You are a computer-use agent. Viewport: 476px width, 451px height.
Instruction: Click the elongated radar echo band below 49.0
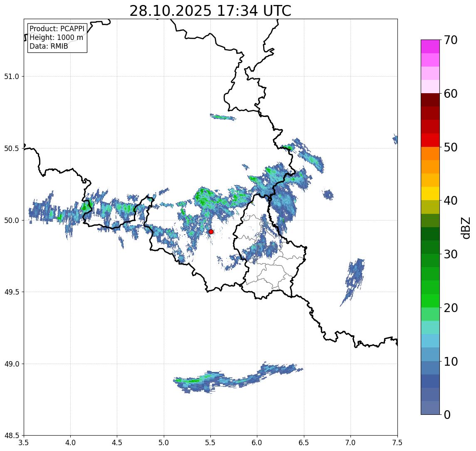237,378
